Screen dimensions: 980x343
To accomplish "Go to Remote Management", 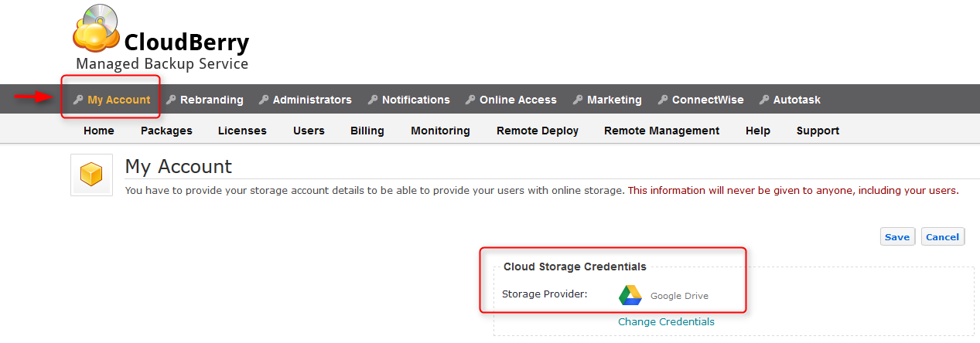I will [661, 131].
